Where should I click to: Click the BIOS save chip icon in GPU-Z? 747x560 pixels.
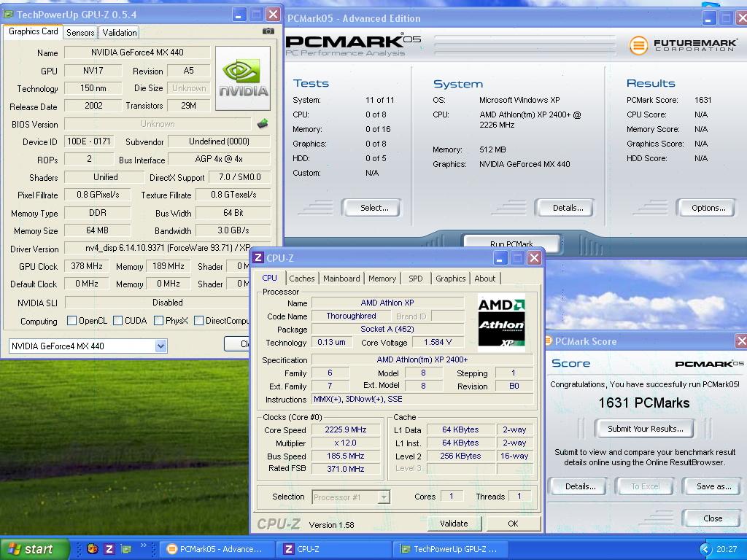(x=263, y=124)
